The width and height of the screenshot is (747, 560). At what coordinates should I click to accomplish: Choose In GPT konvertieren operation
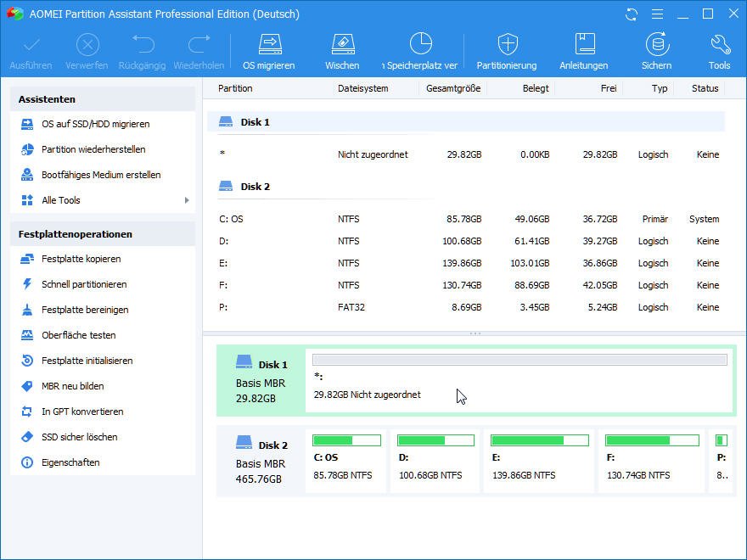point(82,412)
